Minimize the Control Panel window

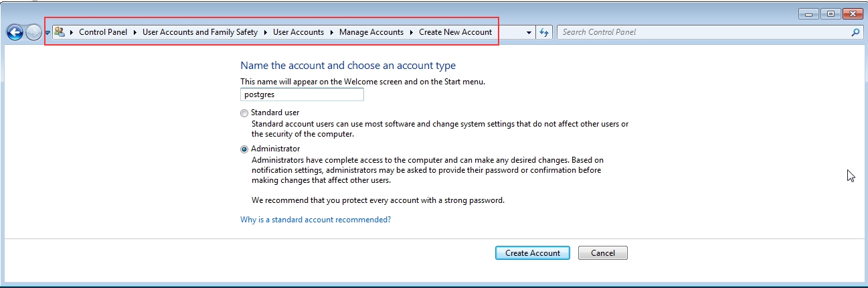click(808, 13)
